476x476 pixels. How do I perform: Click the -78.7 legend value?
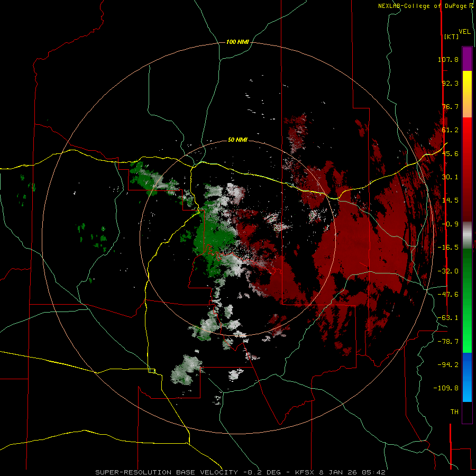(x=448, y=342)
